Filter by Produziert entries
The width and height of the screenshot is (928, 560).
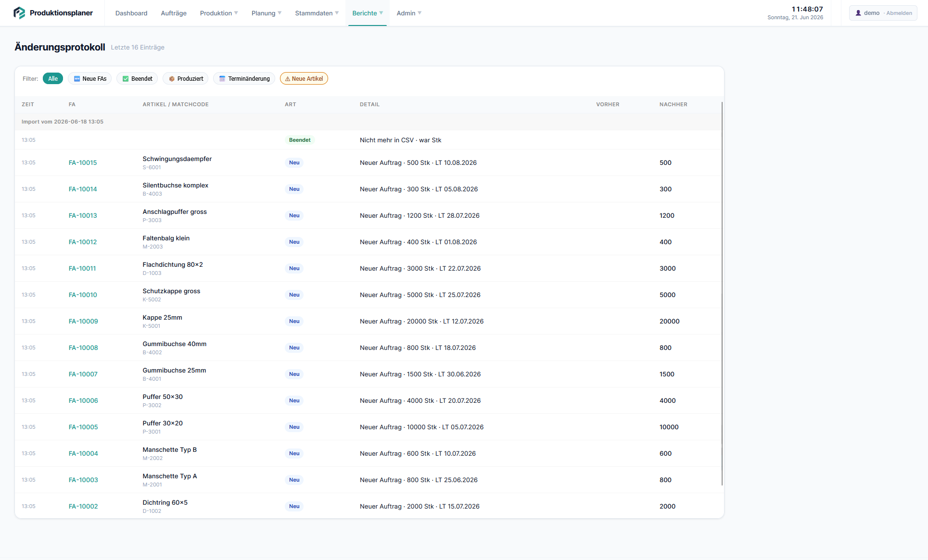[186, 78]
